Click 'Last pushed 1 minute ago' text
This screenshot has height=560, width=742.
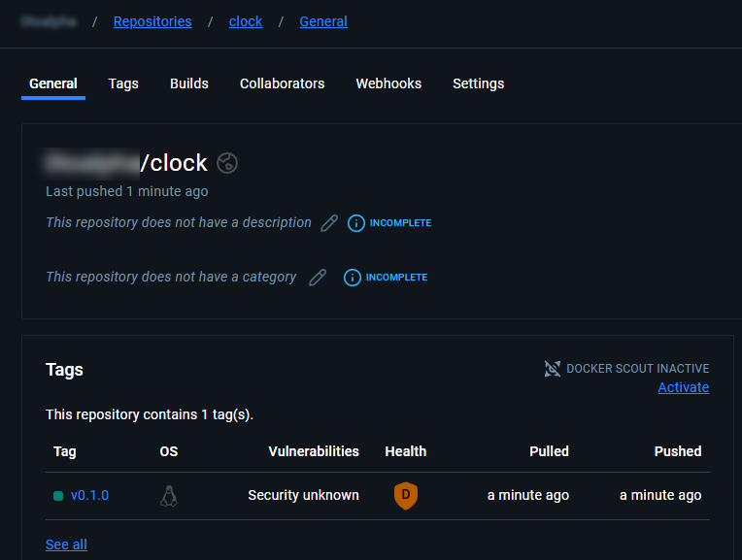[127, 191]
